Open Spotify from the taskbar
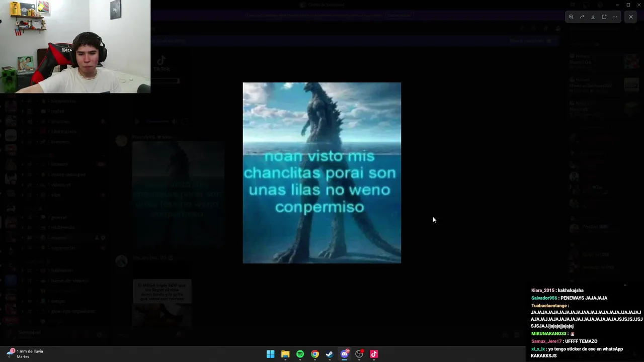The height and width of the screenshot is (362, 644). (x=300, y=354)
